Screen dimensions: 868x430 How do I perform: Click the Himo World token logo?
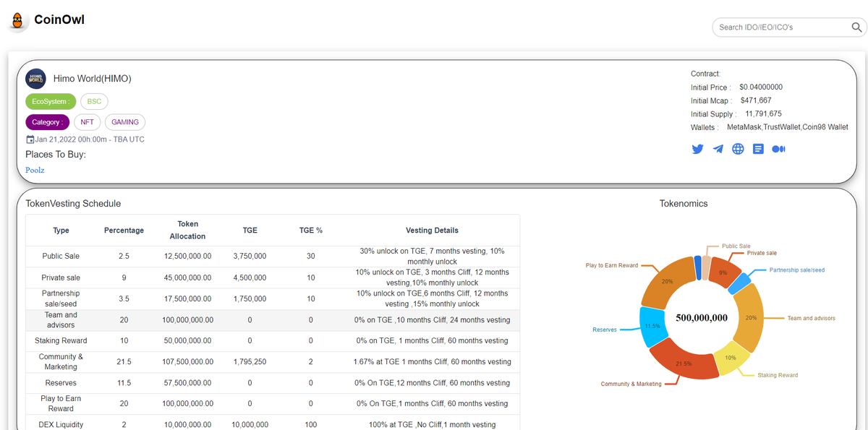click(x=35, y=79)
